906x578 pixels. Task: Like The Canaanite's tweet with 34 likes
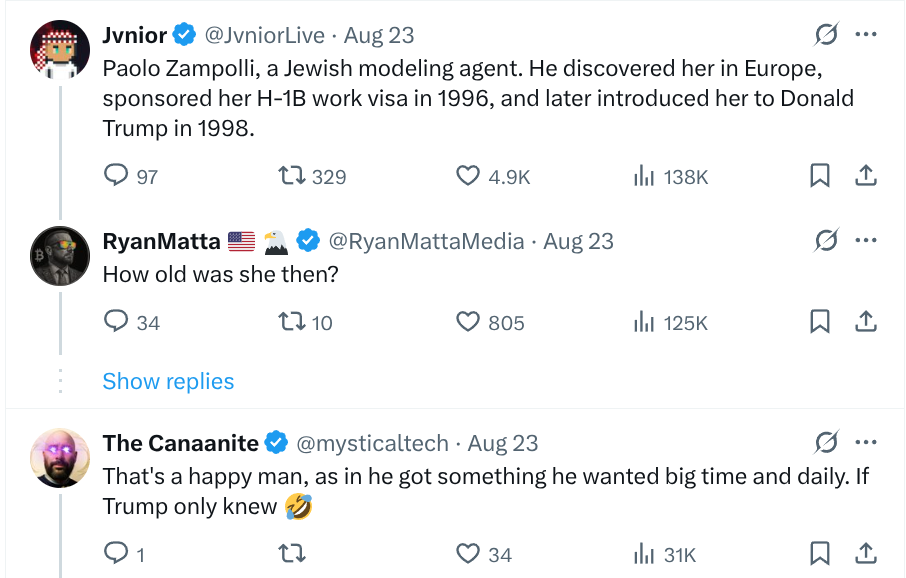tap(467, 554)
